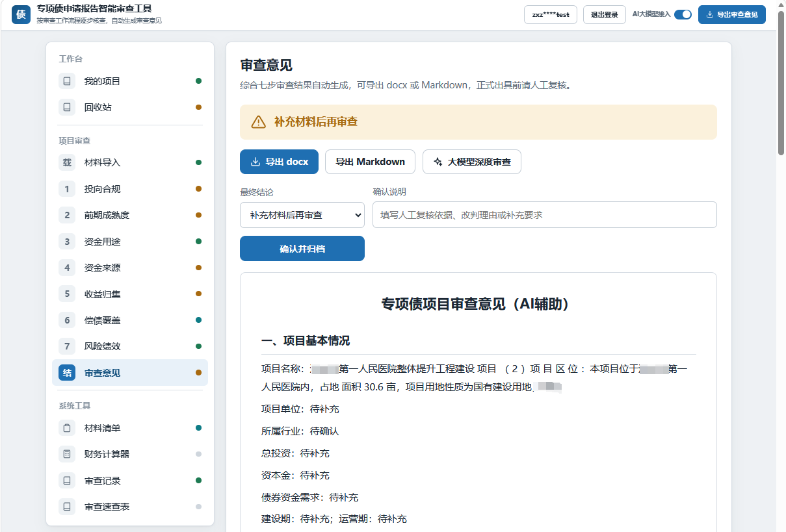Click the book icon beside 审查速查表
Image resolution: width=786 pixels, height=532 pixels.
(x=67, y=507)
